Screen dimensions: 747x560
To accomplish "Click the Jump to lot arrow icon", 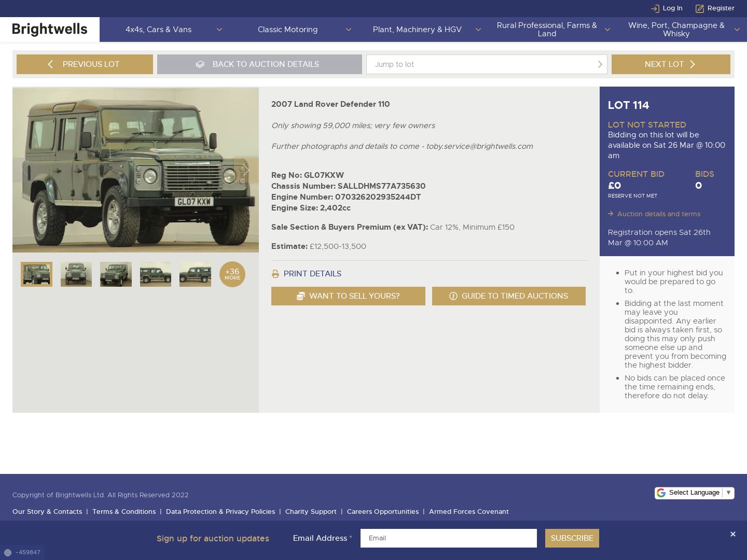I will point(600,64).
